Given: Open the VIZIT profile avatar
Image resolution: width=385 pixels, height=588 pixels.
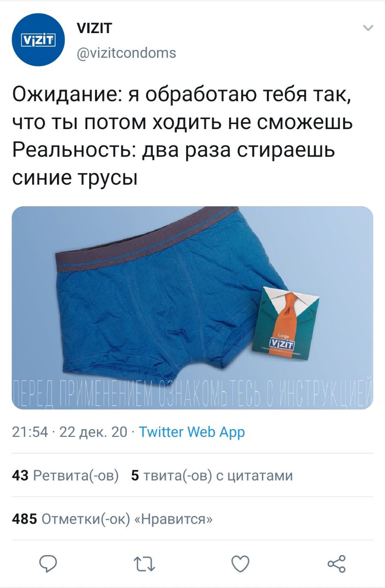Looking at the screenshot, I should [38, 40].
